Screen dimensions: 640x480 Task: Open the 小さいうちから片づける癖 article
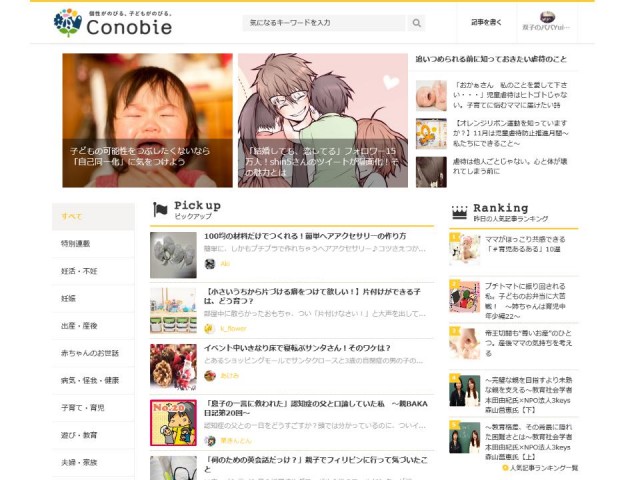(312, 296)
